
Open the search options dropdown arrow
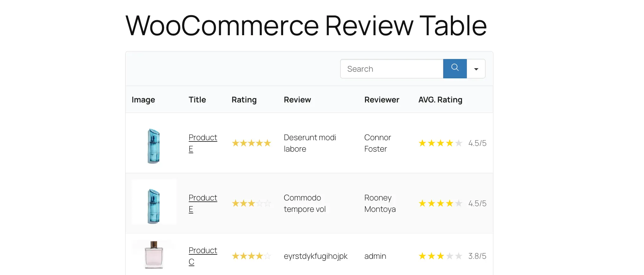pos(476,69)
